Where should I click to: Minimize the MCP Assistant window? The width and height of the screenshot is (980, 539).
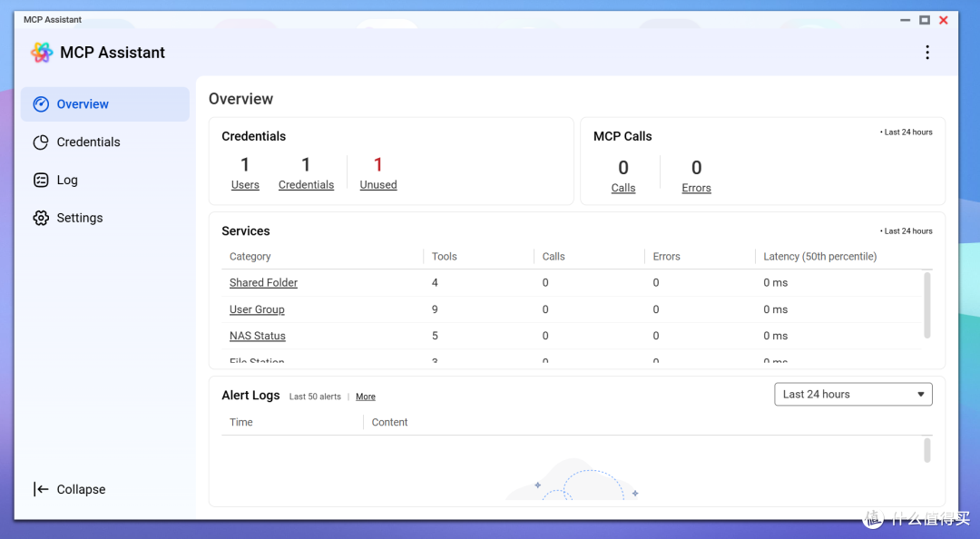click(905, 20)
